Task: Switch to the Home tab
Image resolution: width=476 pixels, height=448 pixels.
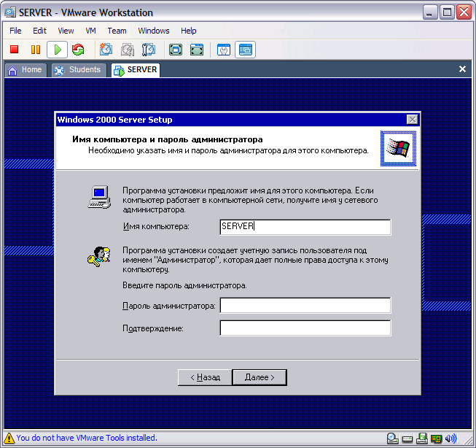Action: click(x=26, y=70)
